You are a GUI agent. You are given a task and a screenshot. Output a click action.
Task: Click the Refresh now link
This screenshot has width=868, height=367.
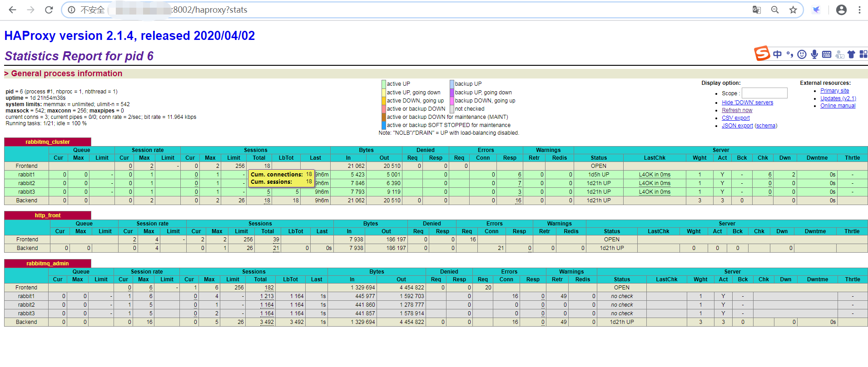click(737, 110)
